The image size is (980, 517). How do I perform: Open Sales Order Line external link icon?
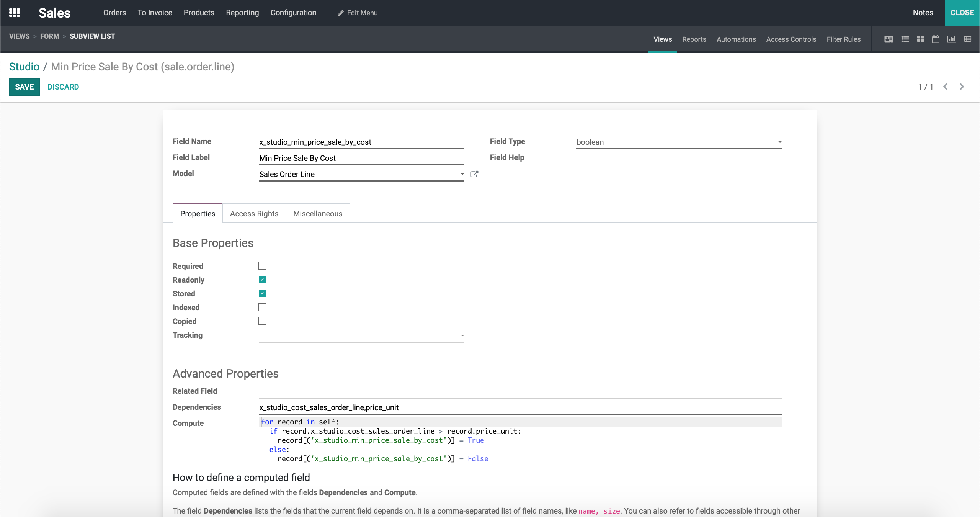click(x=474, y=174)
